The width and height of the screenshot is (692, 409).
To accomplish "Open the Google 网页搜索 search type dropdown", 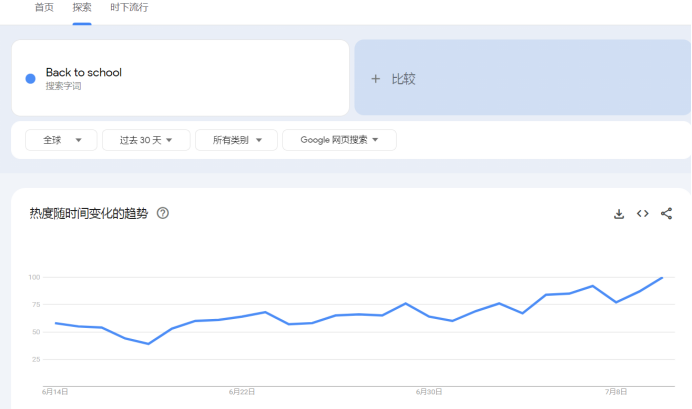I will (339, 140).
